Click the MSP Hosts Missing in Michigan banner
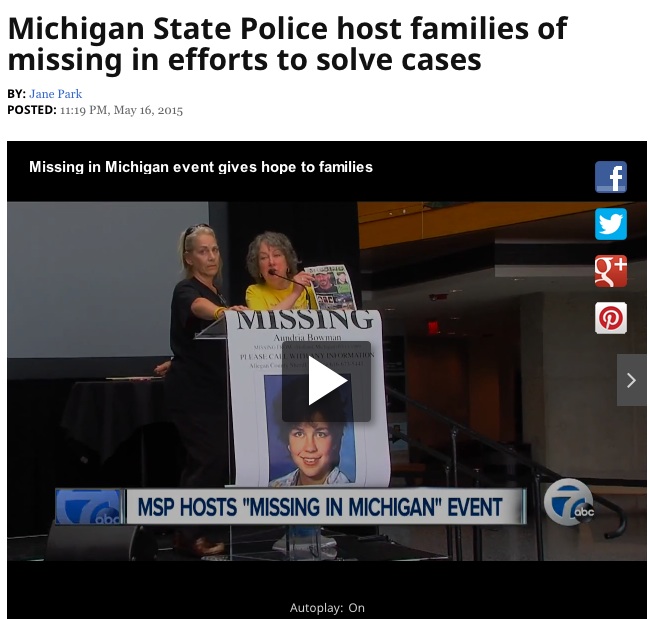Image resolution: width=650 pixels, height=619 pixels. click(319, 507)
